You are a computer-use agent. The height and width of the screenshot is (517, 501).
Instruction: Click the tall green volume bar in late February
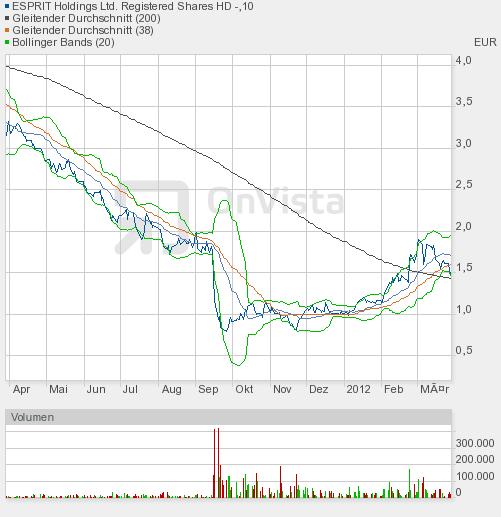pyautogui.click(x=410, y=483)
